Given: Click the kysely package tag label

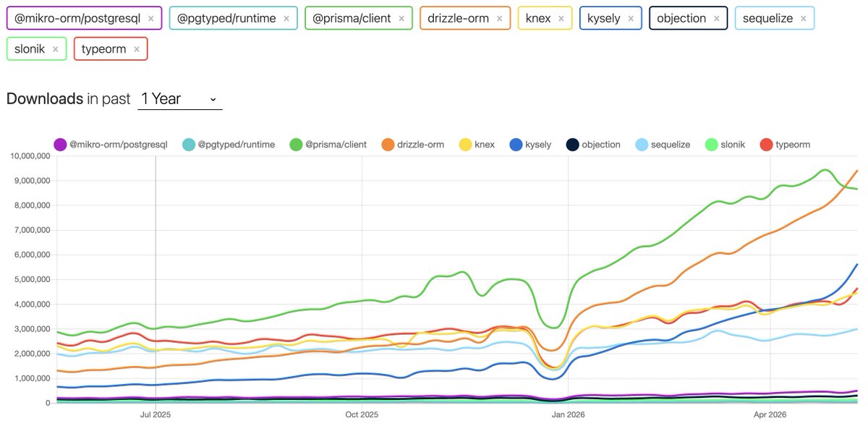Looking at the screenshot, I should point(603,18).
